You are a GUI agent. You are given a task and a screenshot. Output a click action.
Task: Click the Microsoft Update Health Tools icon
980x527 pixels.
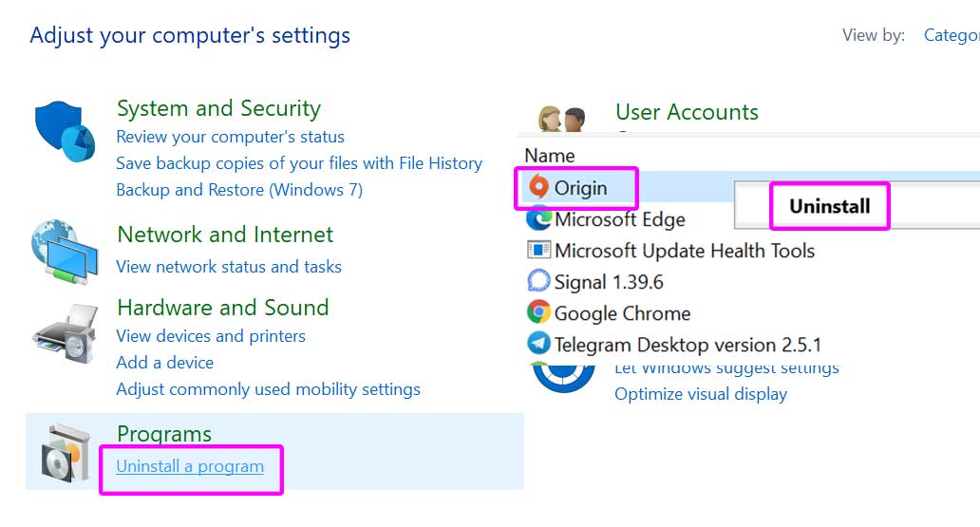(538, 250)
